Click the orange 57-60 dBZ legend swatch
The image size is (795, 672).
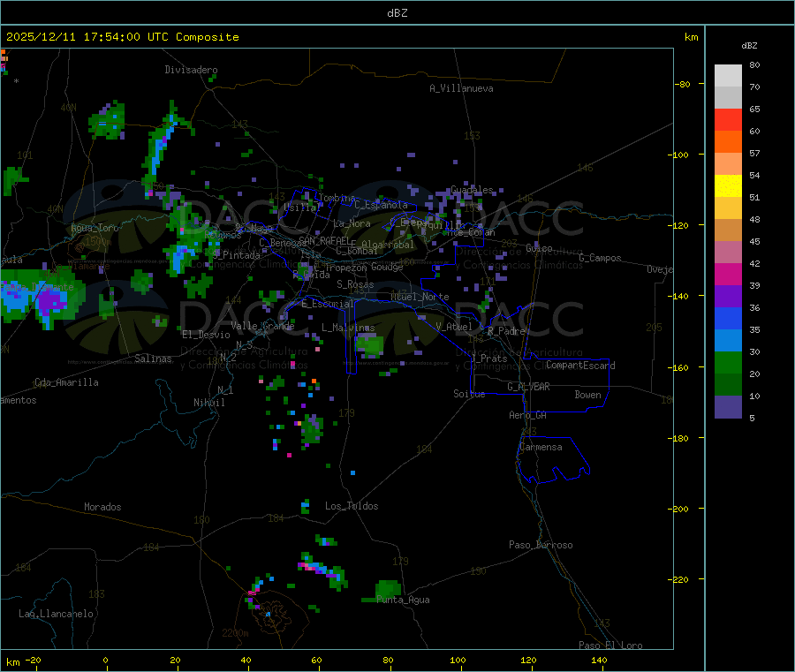click(728, 142)
